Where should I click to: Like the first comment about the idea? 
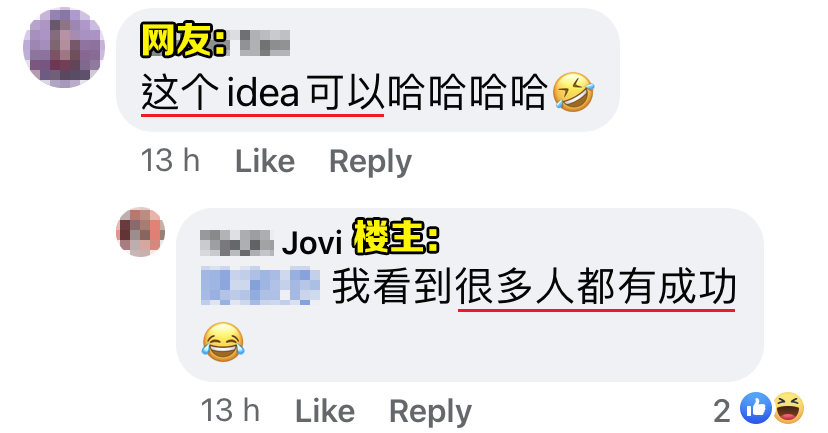[x=265, y=161]
